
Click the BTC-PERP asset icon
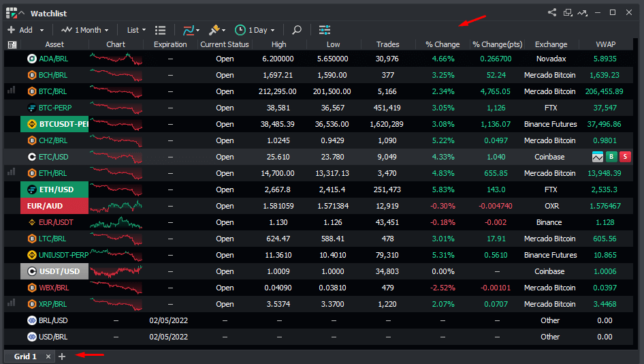coord(31,108)
